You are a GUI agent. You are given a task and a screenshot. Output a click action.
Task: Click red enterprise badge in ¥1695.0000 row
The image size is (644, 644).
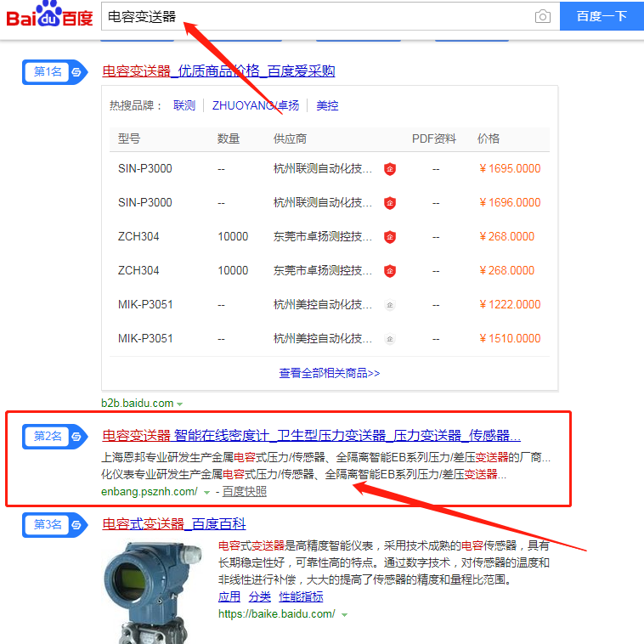click(390, 169)
